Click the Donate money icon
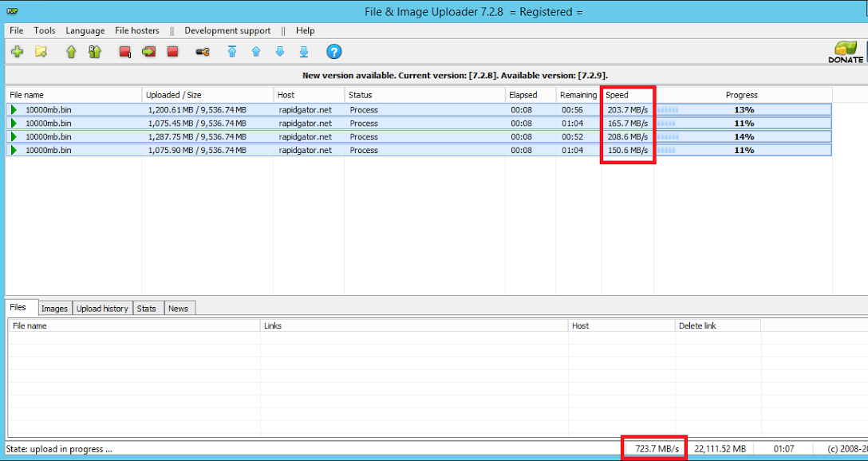868x461 pixels. click(x=846, y=52)
